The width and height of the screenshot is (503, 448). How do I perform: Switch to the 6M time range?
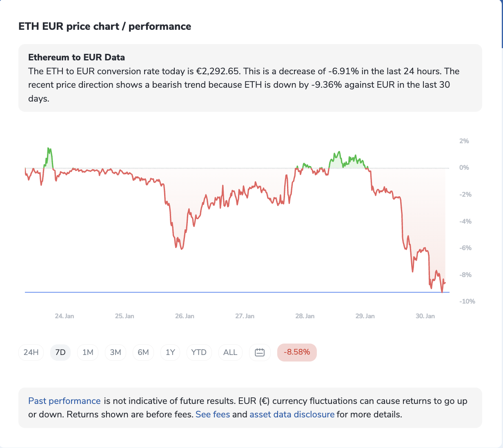[x=143, y=353]
